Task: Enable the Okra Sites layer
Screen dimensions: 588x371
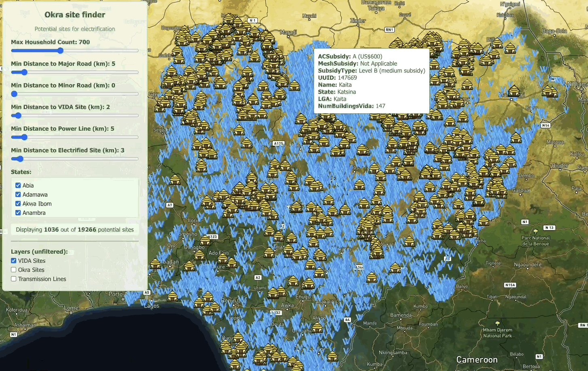Action: pyautogui.click(x=14, y=270)
